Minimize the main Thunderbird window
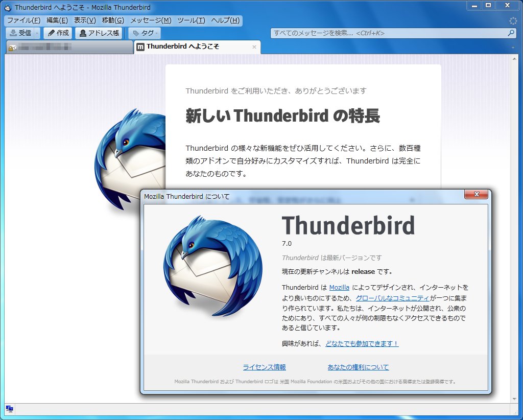523x420 pixels. click(x=474, y=5)
